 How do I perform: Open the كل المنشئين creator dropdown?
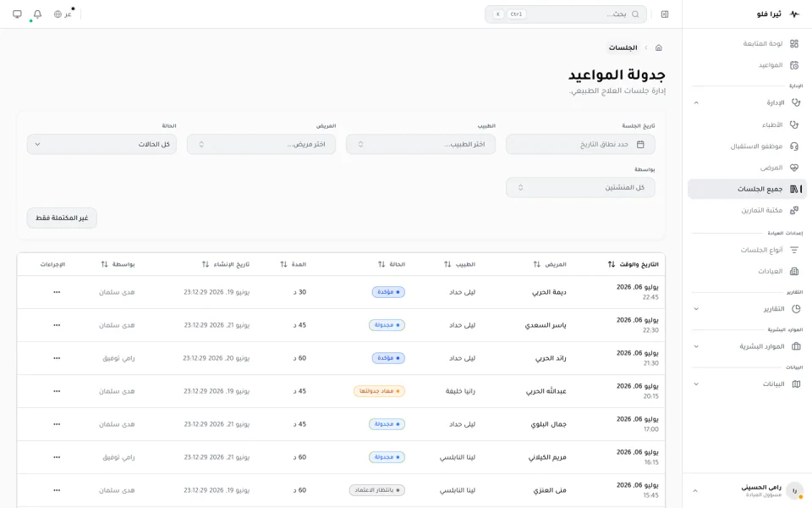pyautogui.click(x=580, y=187)
